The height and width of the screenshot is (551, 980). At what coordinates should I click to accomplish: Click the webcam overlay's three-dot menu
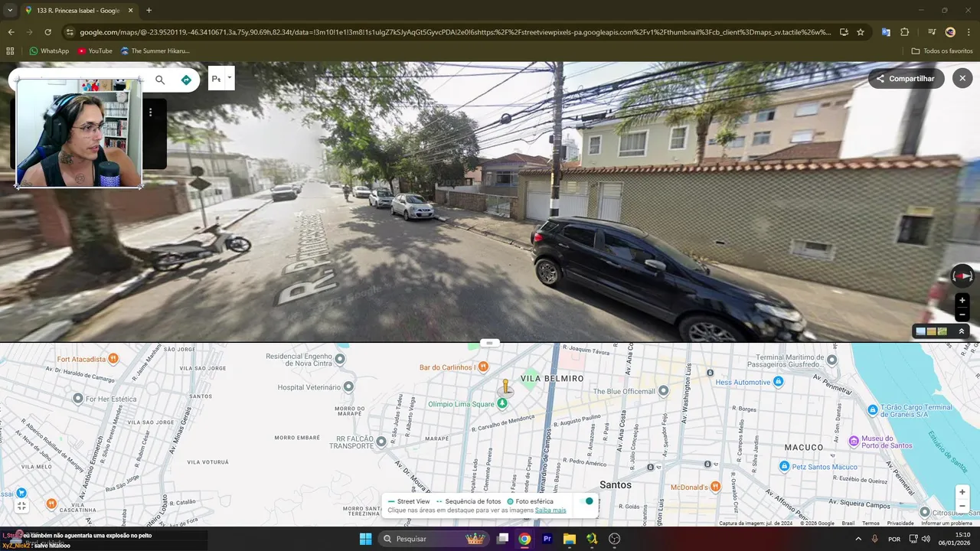click(x=151, y=112)
